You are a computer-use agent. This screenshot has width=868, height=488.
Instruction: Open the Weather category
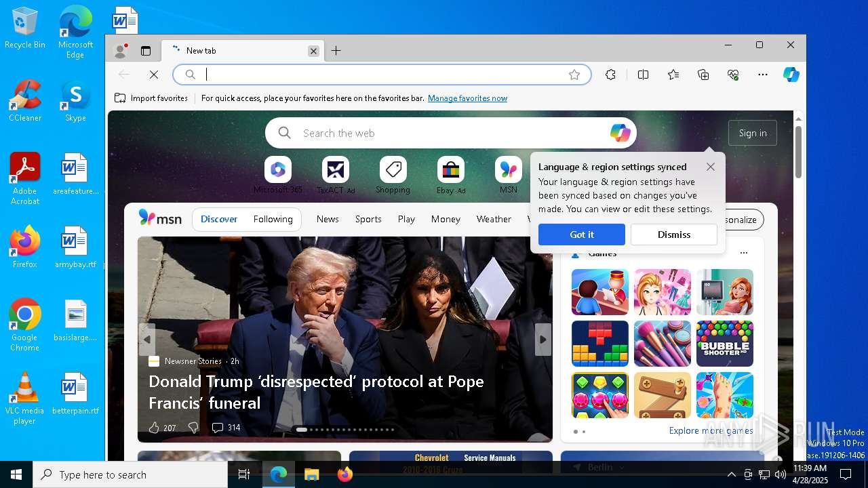tap(494, 219)
